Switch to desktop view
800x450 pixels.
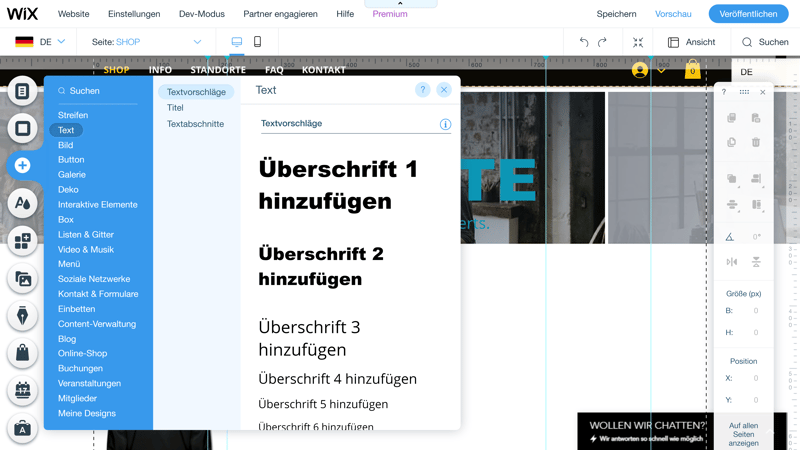point(237,42)
